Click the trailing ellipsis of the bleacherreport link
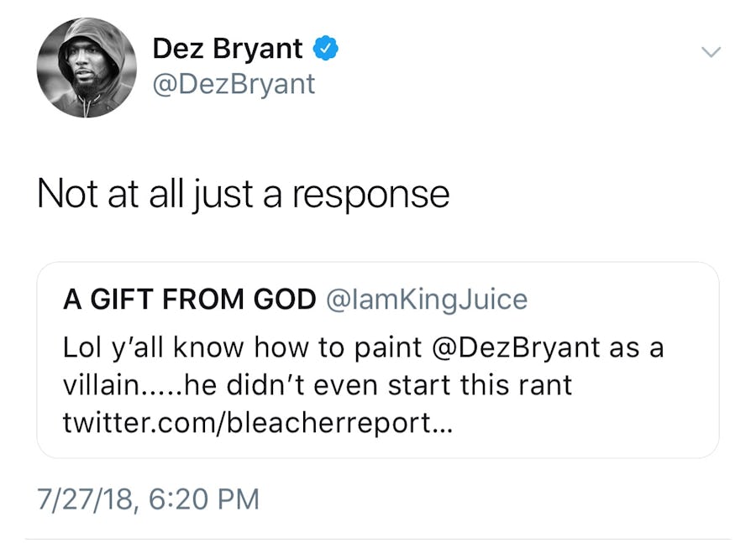 tap(441, 425)
